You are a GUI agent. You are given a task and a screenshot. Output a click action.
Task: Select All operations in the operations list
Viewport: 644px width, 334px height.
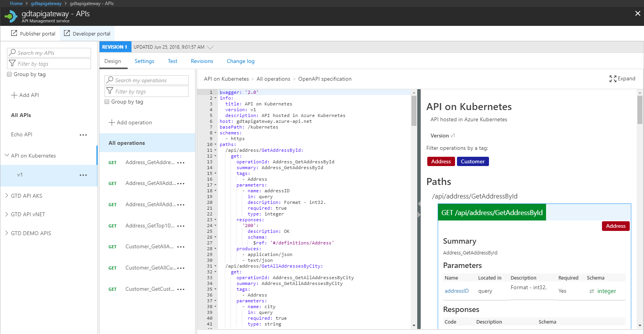pyautogui.click(x=147, y=143)
